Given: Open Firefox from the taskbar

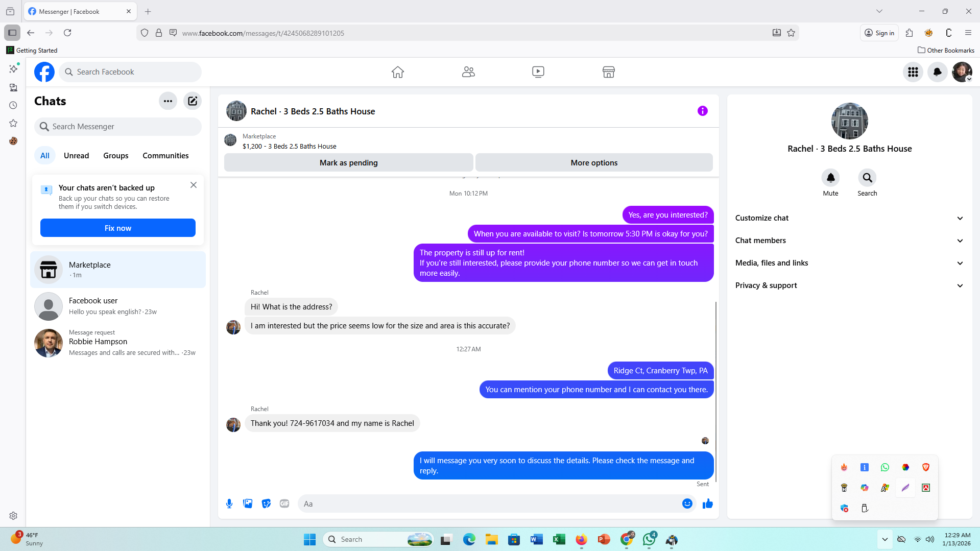Looking at the screenshot, I should [582, 539].
